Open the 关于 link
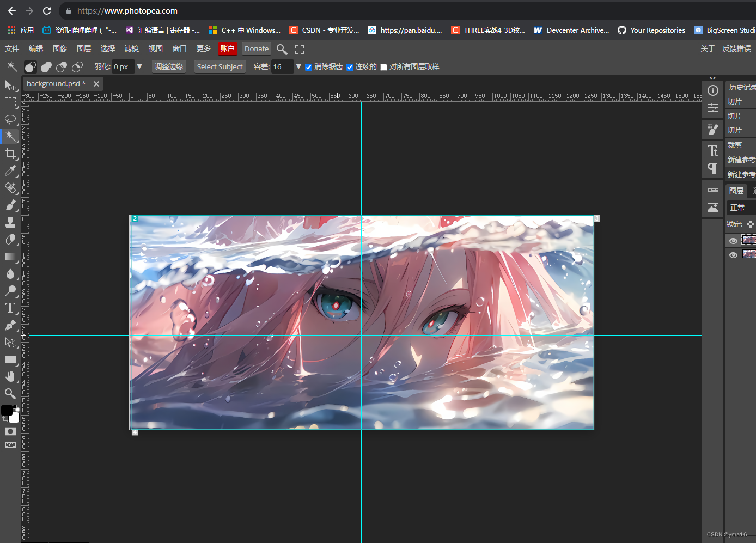The image size is (756, 543). [x=708, y=48]
